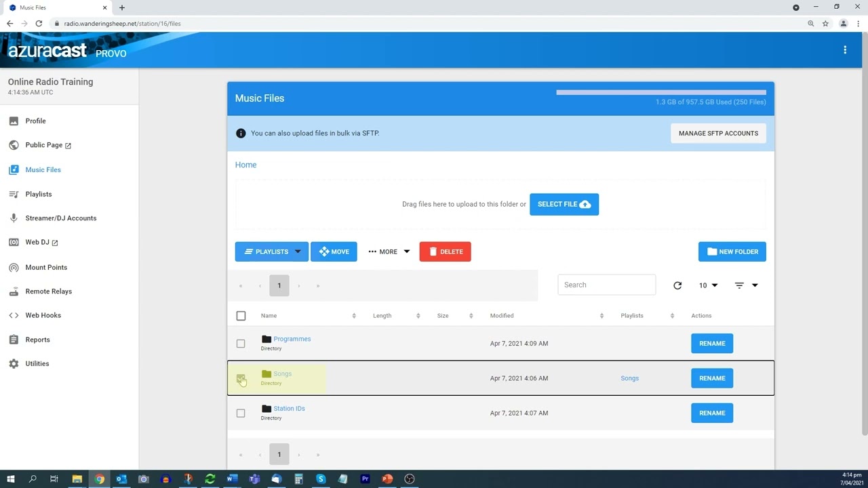Sort by Name column

(309, 316)
